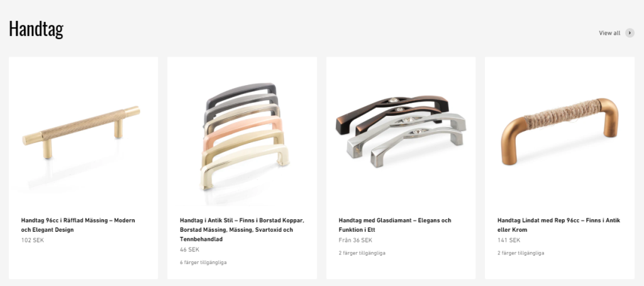Open the stacked antique-style handles image
The image size is (644, 286).
pos(245,136)
